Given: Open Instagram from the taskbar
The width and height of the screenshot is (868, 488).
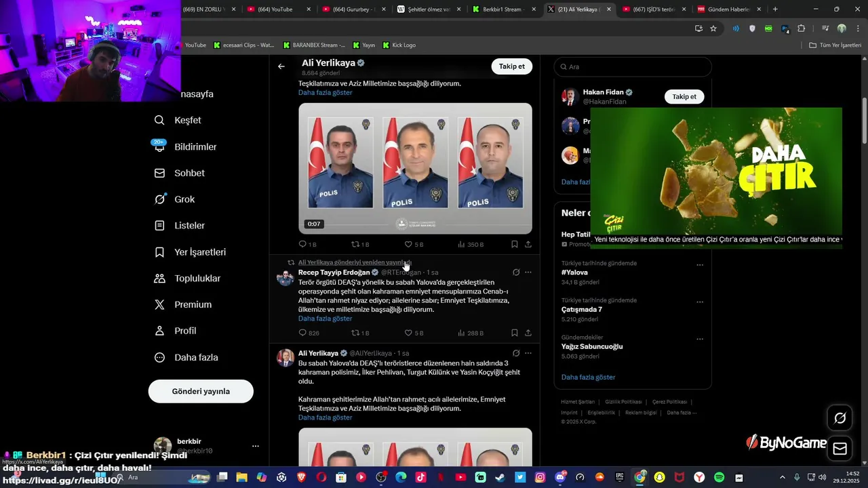Looking at the screenshot, I should [540, 477].
